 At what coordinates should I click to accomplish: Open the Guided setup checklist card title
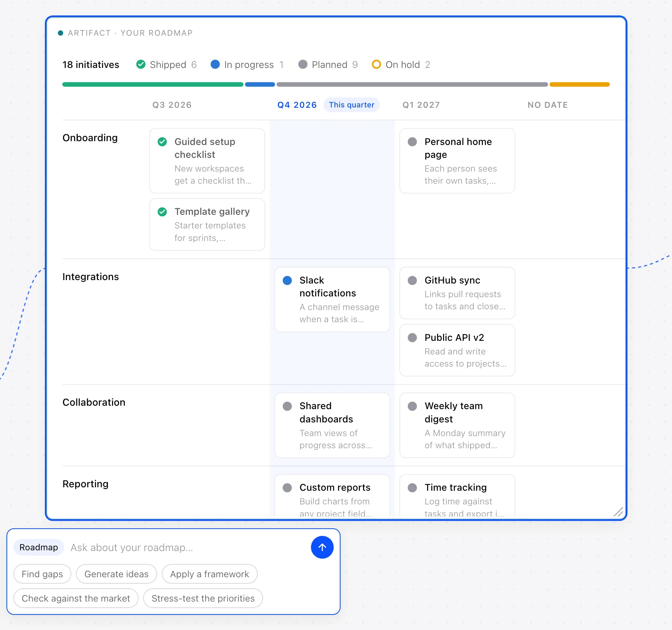(205, 148)
